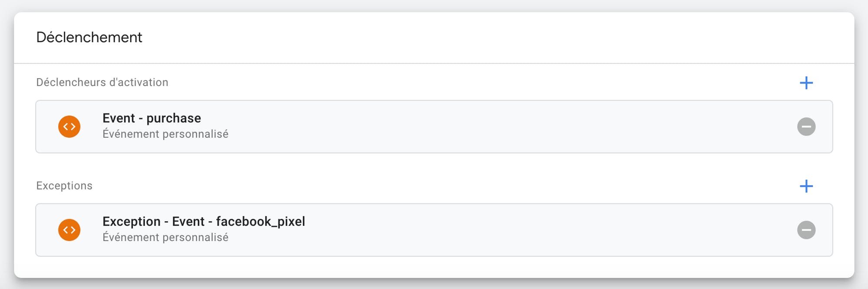Click blank panel space below the exception card

[x=434, y=267]
